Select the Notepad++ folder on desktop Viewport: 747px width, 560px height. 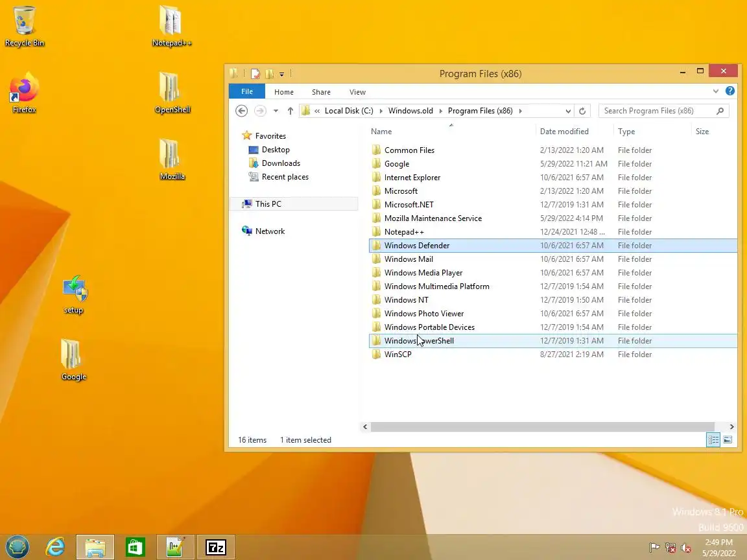pyautogui.click(x=171, y=26)
